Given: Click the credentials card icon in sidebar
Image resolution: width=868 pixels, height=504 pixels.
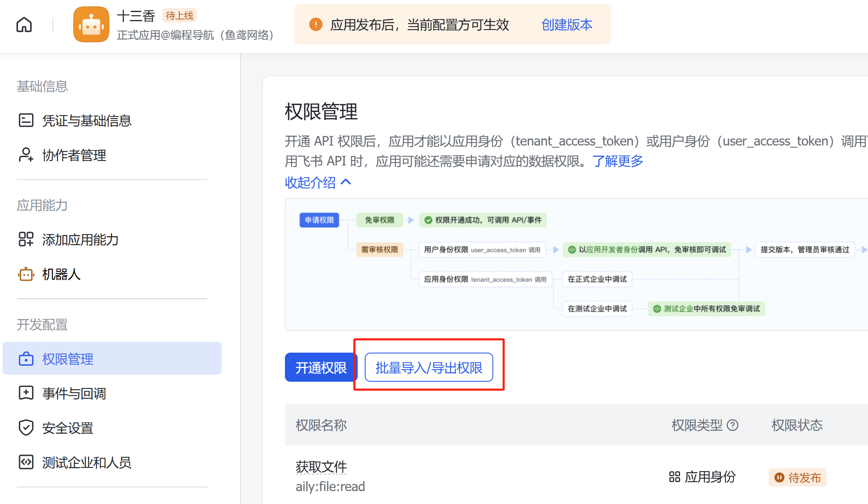Looking at the screenshot, I should click(26, 121).
